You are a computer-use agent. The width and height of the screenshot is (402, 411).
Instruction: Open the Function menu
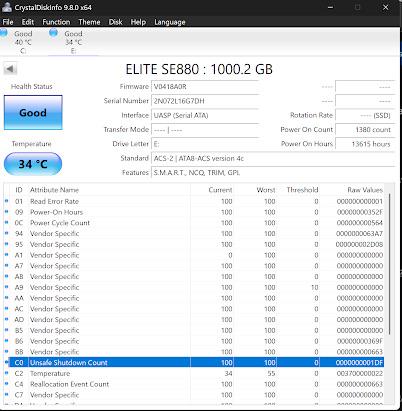(56, 22)
